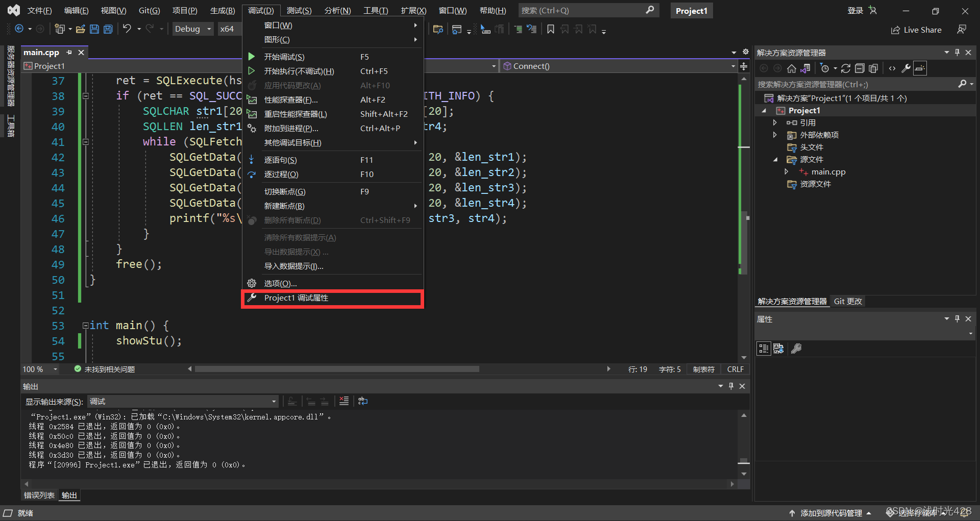
Task: Click the property pages wrench in Properties panel
Action: point(796,349)
